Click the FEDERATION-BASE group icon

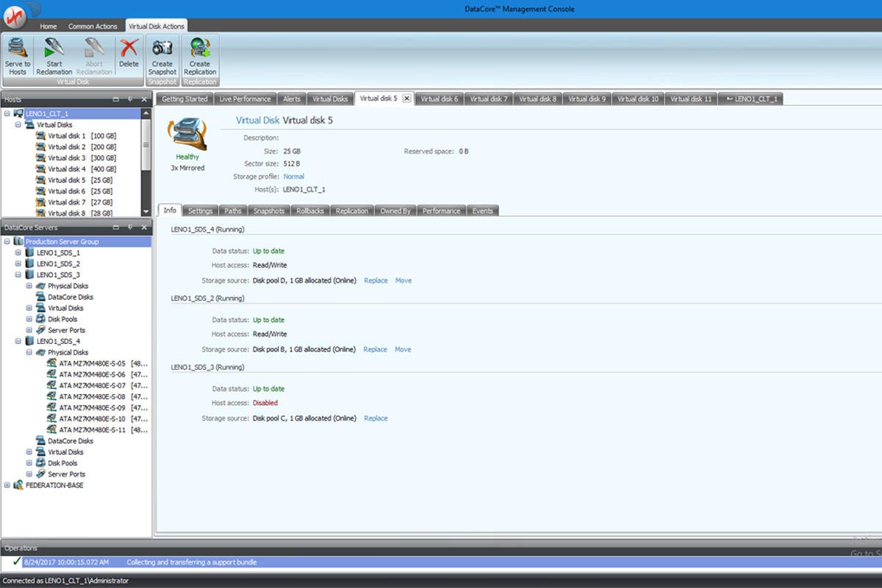tap(18, 485)
